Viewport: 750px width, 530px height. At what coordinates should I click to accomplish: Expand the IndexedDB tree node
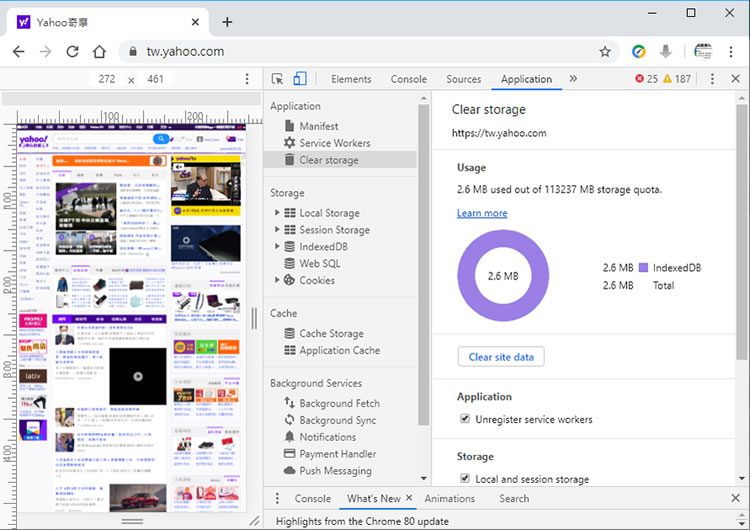pyautogui.click(x=278, y=247)
